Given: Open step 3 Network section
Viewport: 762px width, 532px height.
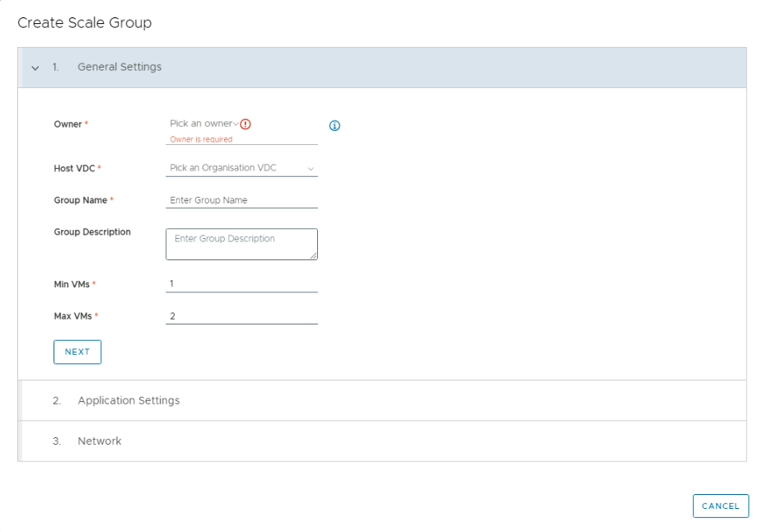Looking at the screenshot, I should pos(100,441).
